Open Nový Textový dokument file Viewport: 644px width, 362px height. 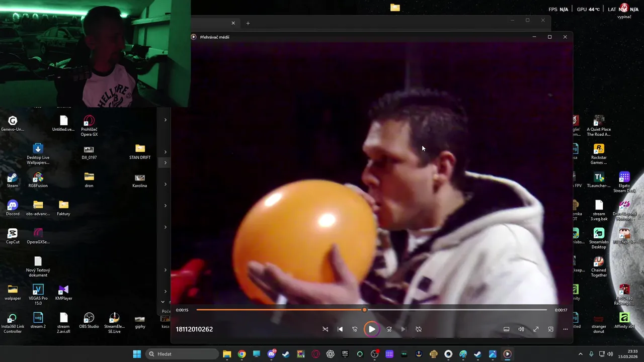click(x=38, y=266)
